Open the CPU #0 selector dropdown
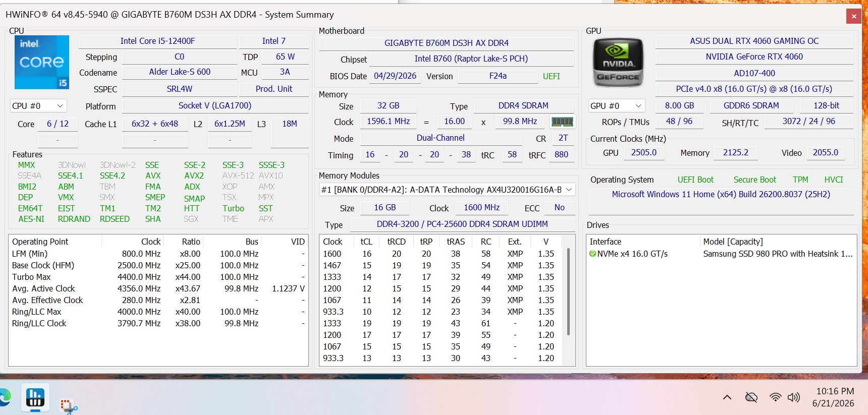 click(x=38, y=106)
